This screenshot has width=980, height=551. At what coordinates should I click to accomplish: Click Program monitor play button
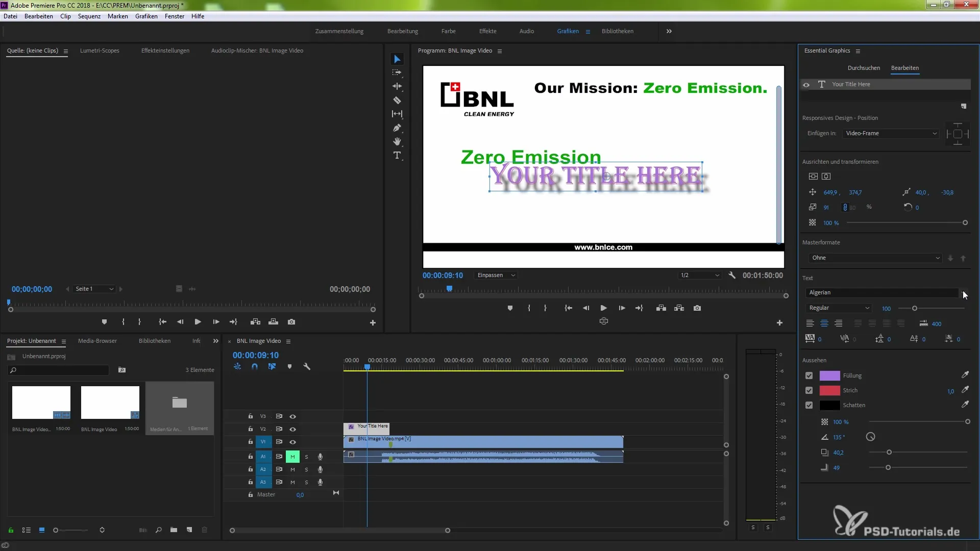603,308
